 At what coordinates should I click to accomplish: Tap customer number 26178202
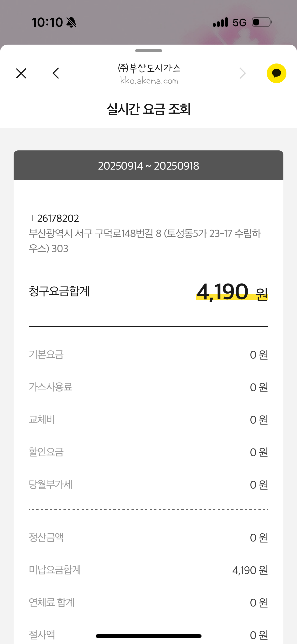58,218
